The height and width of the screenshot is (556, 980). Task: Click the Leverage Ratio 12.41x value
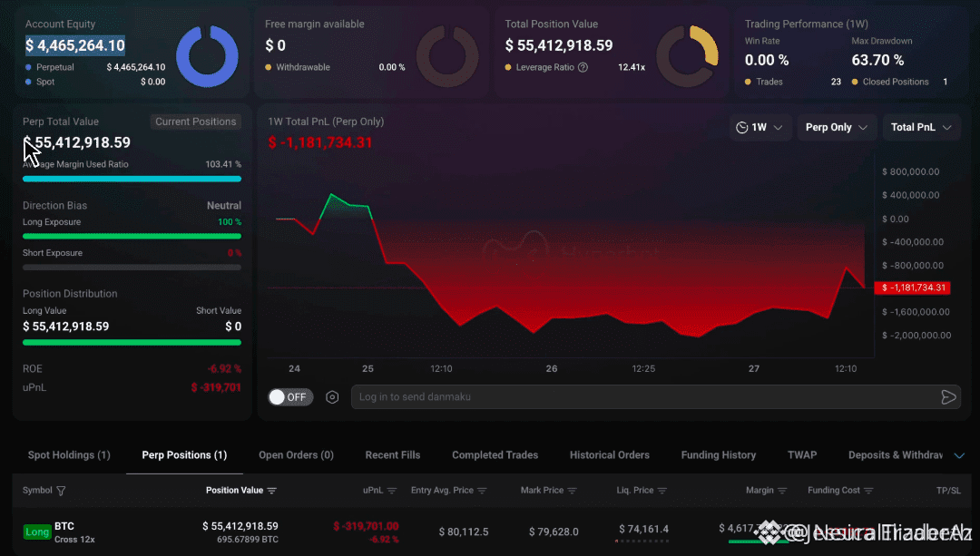[x=632, y=67]
